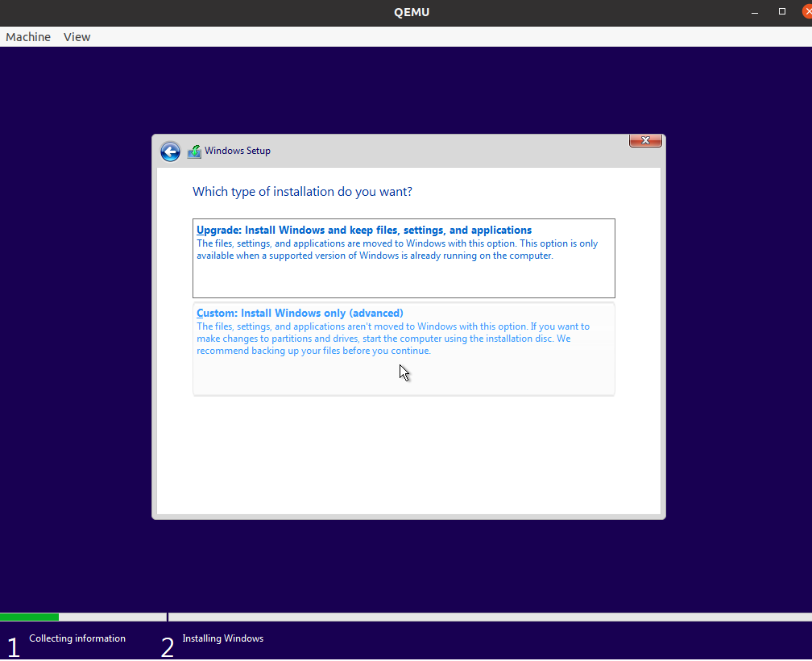Choose Upgrade: Install Windows and keep files
Image resolution: width=812 pixels, height=661 pixels.
404,258
